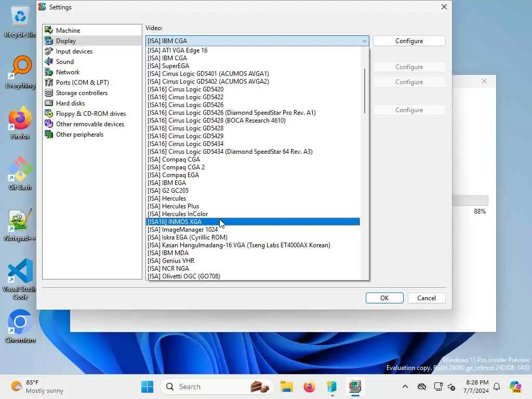Choose [ISA] Genius VHR

click(253, 261)
